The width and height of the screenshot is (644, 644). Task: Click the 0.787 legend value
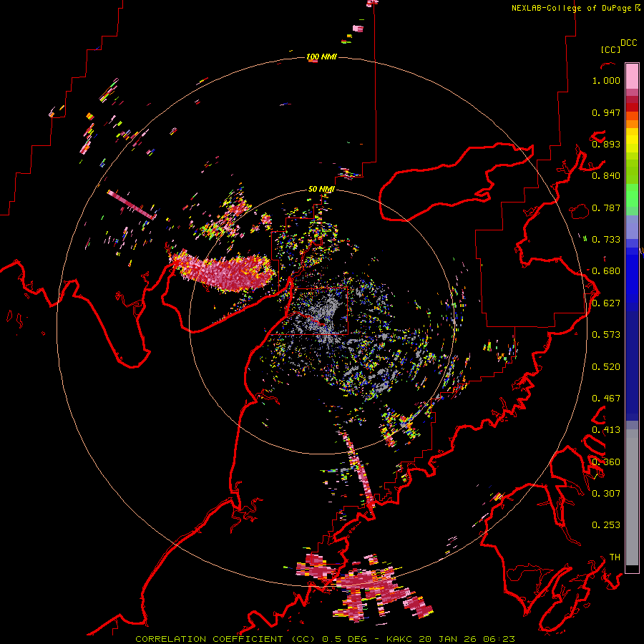(606, 208)
